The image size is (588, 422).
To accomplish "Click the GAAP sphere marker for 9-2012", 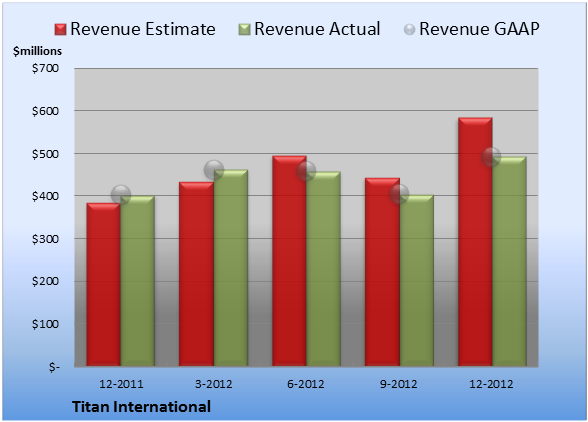I will click(399, 194).
